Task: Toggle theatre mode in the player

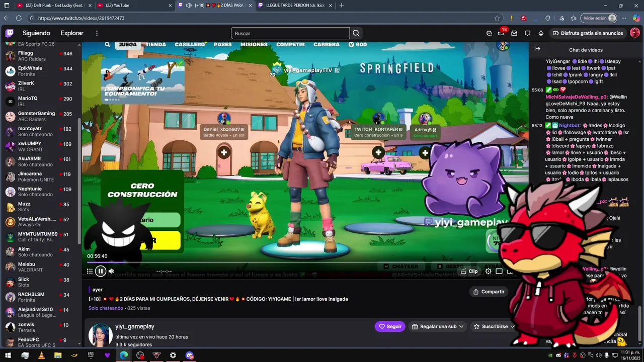Action: [499, 271]
